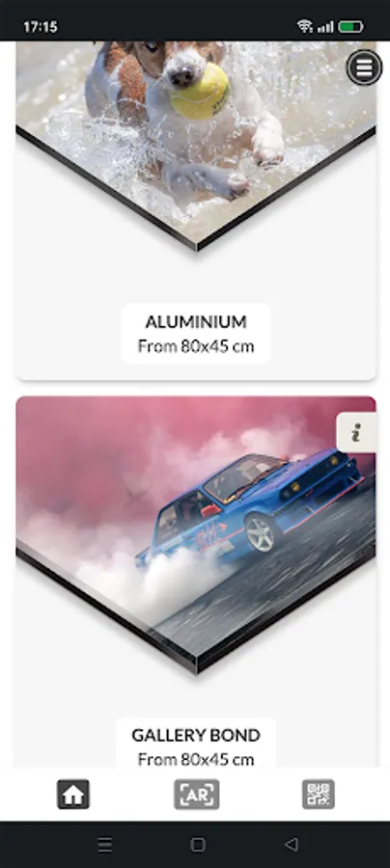Tap the yellow tennis ball in the photo
The image size is (390, 868).
tap(200, 91)
